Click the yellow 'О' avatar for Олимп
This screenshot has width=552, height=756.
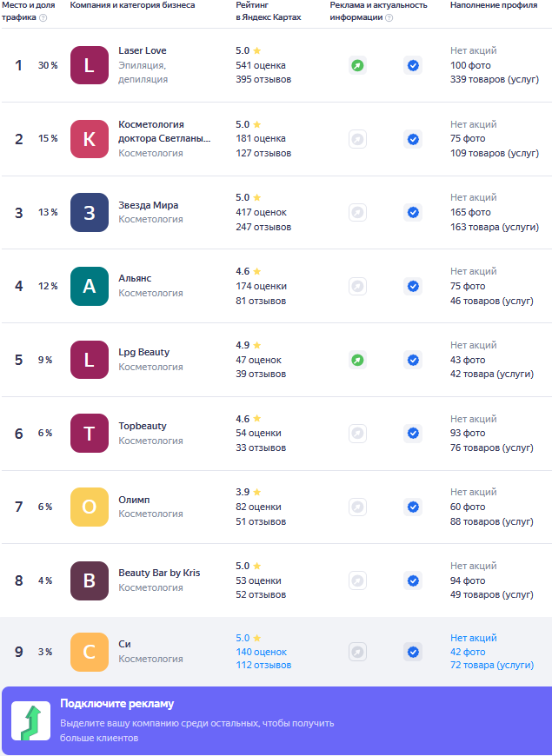(90, 507)
